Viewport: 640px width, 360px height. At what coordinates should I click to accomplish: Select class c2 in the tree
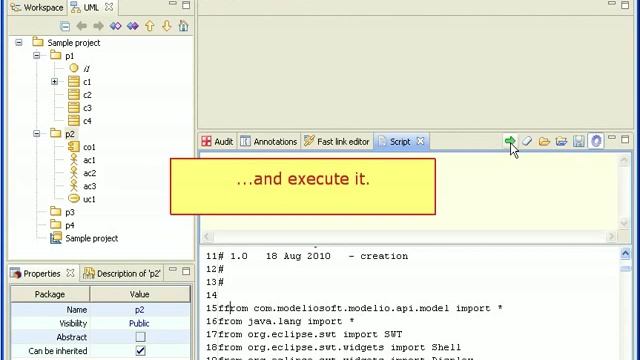click(87, 95)
